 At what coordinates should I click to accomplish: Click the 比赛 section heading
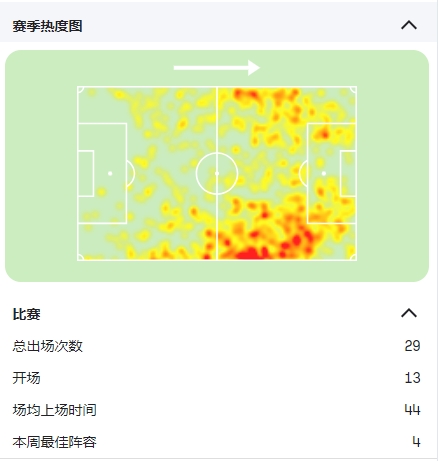[x=27, y=314]
